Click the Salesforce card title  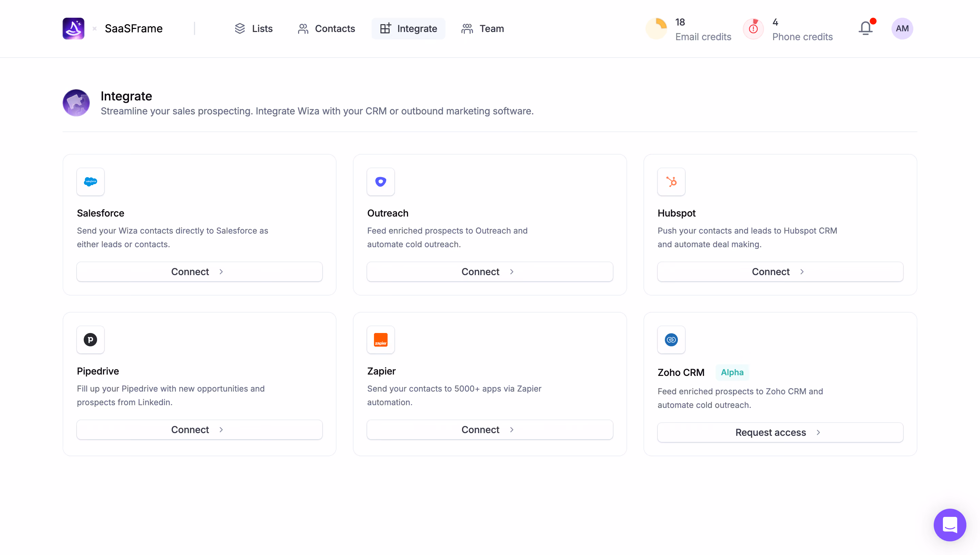click(100, 213)
